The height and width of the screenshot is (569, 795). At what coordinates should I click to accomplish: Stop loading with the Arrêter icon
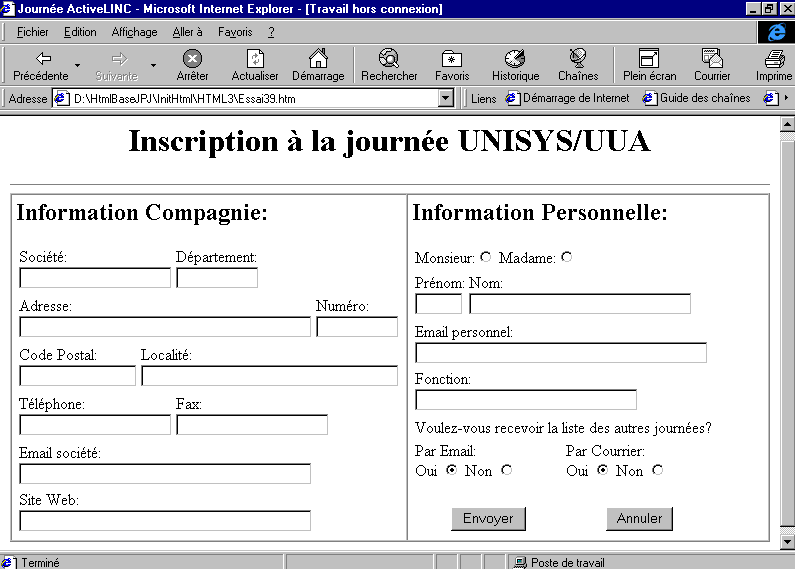(x=192, y=65)
